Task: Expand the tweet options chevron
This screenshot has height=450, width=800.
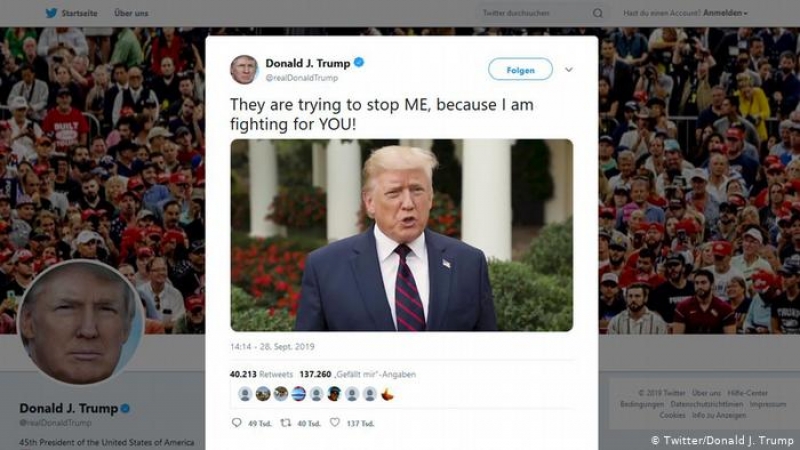Action: point(568,69)
